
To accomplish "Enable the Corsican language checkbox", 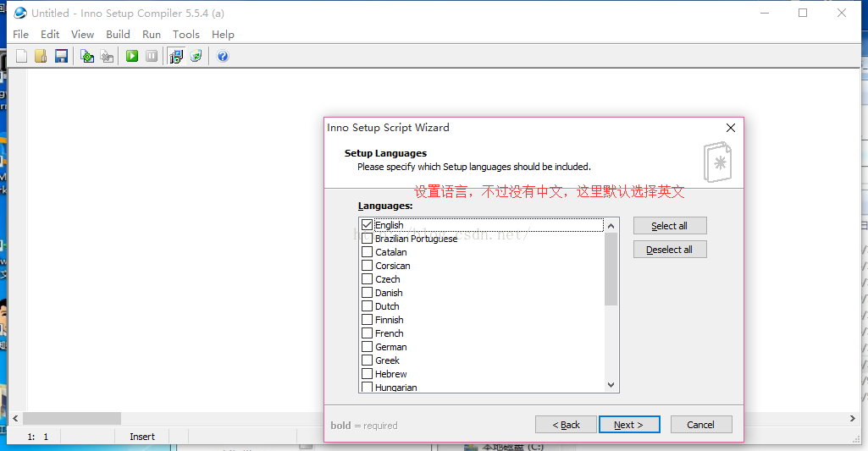I will point(367,266).
